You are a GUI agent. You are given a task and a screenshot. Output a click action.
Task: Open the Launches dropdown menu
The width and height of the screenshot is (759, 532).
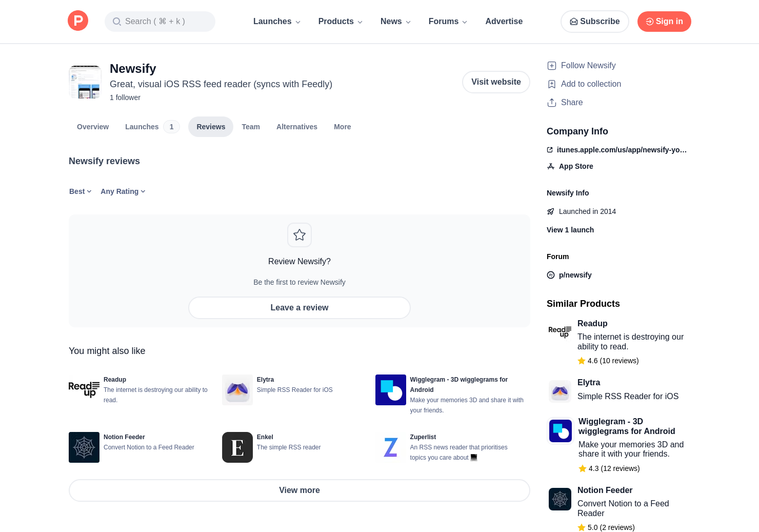point(277,22)
